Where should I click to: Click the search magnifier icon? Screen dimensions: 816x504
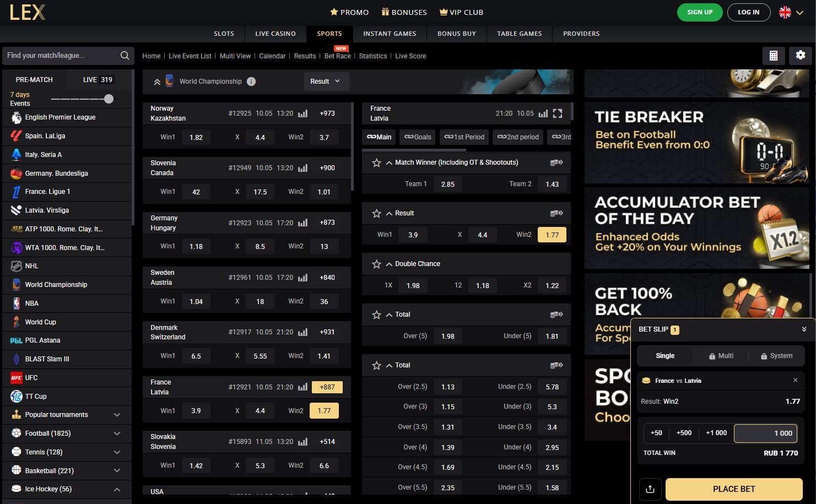pyautogui.click(x=125, y=55)
